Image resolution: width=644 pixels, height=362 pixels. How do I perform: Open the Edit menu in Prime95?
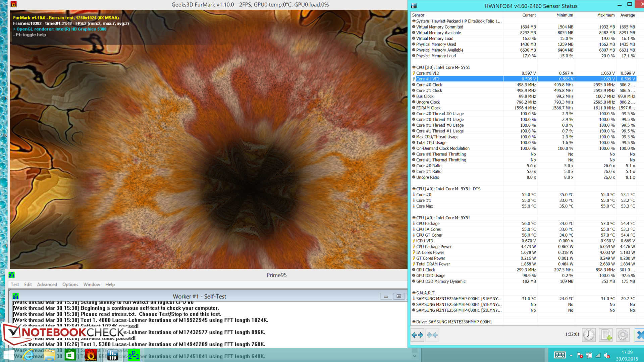coord(28,284)
